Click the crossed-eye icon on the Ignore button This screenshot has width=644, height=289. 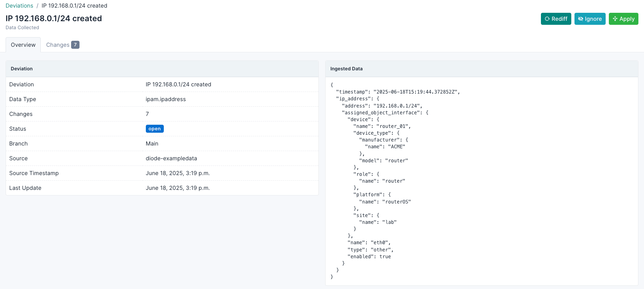pos(580,19)
